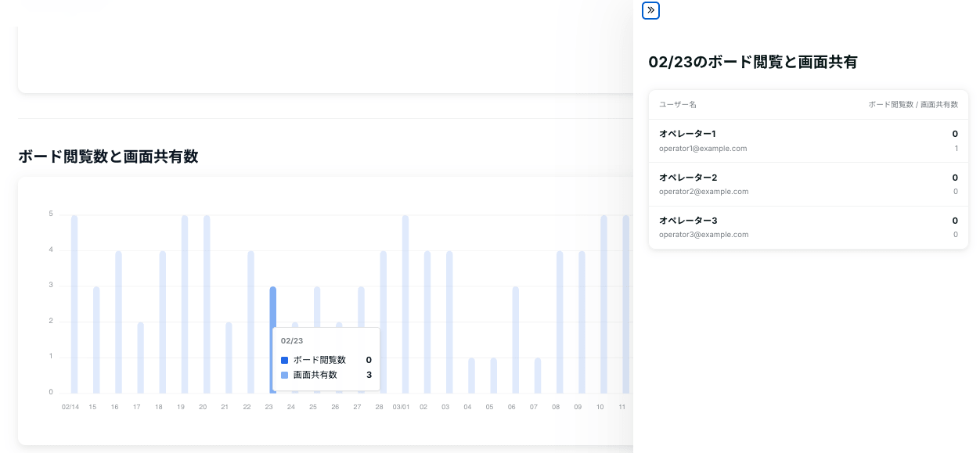Click the bar for date 20

(x=207, y=305)
